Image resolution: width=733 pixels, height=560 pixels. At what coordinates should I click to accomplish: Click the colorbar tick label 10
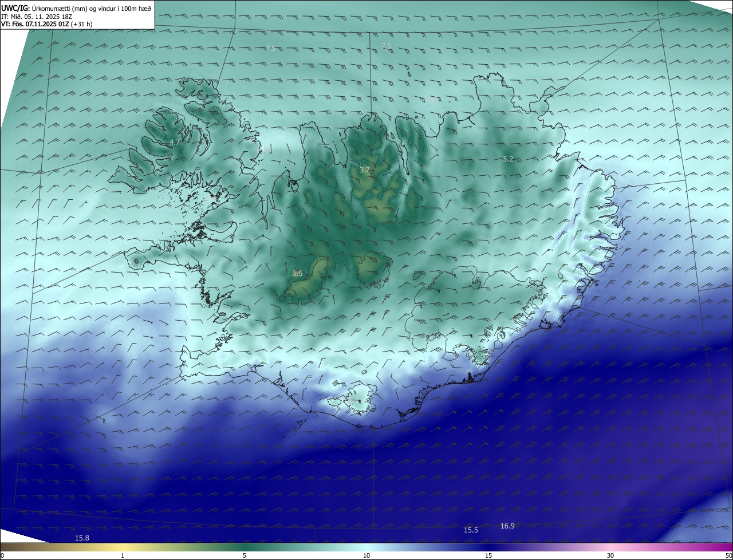click(366, 555)
